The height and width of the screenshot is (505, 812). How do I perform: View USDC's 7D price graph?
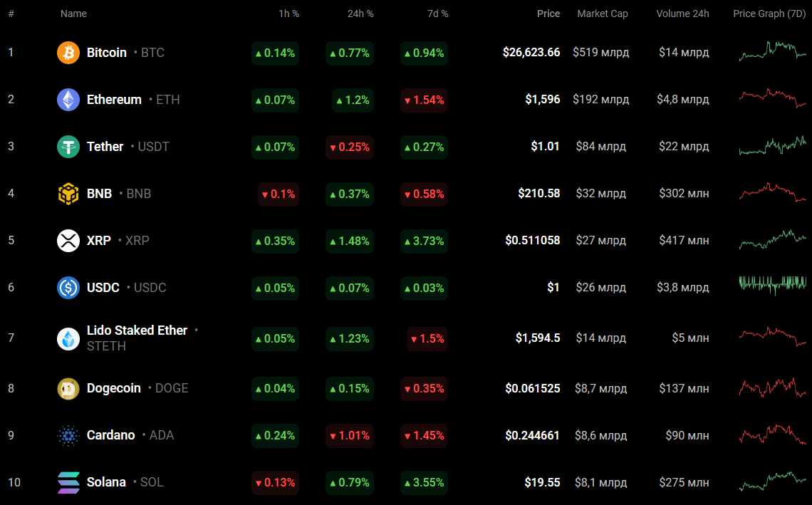tap(772, 285)
